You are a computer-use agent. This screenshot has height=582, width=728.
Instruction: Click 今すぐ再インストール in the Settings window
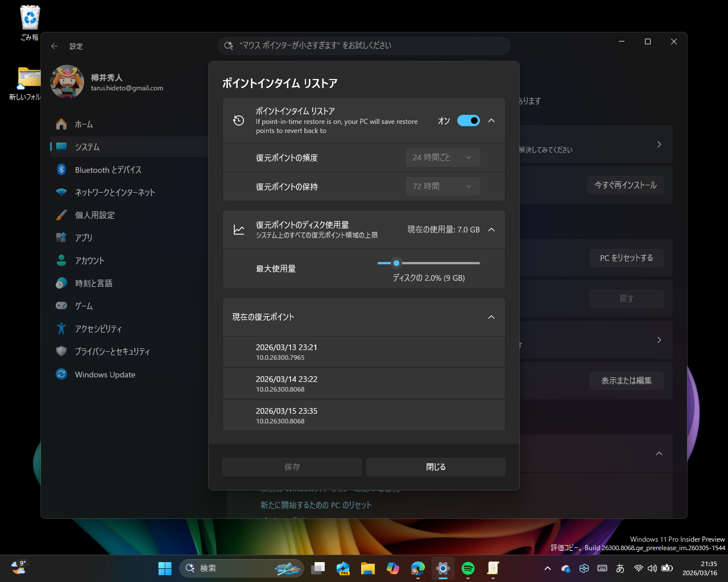[626, 185]
